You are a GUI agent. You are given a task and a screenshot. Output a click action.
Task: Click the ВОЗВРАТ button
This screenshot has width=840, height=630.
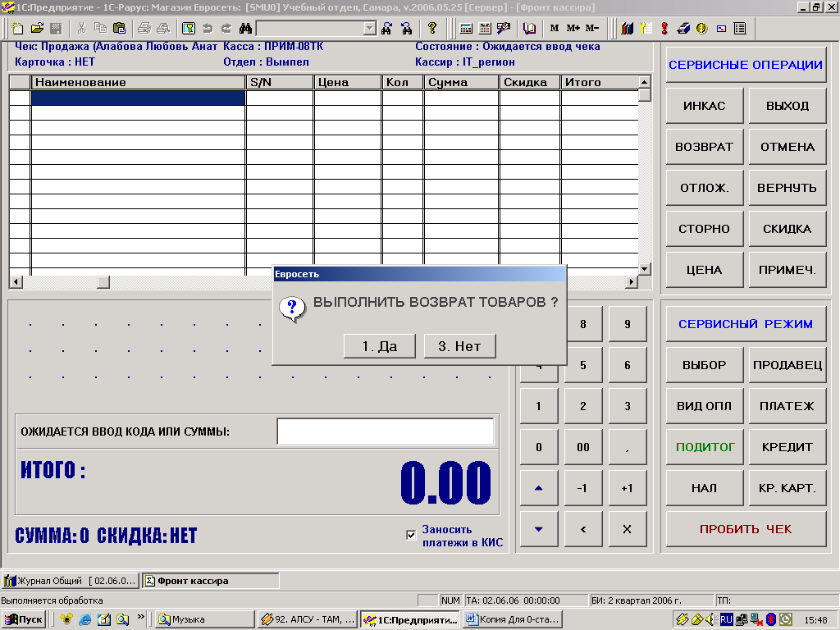(x=705, y=147)
